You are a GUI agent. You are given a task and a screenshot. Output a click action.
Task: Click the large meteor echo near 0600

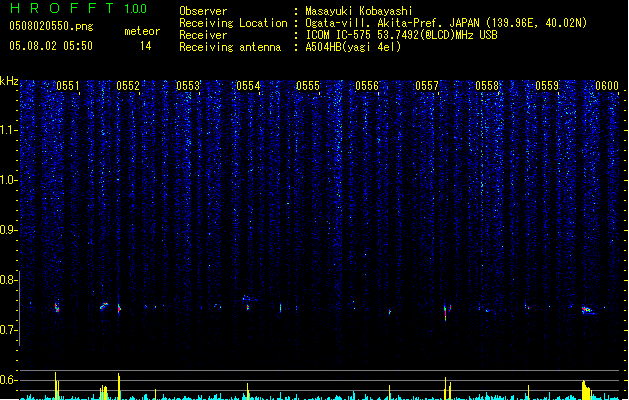tap(588, 310)
